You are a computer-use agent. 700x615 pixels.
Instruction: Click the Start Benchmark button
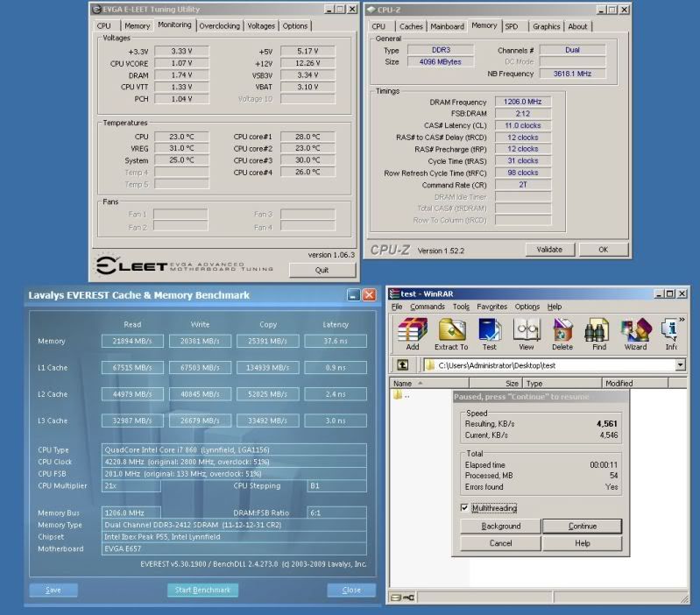(202, 590)
